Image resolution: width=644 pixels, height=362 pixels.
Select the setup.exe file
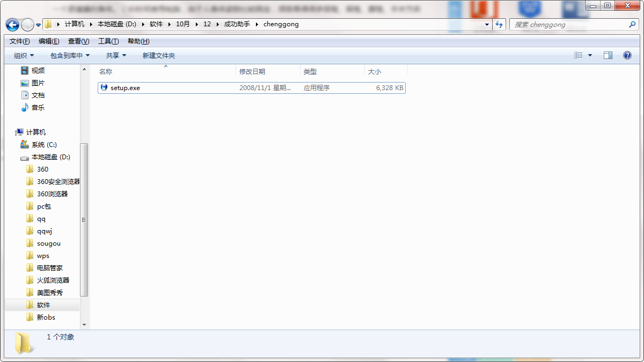click(252, 87)
